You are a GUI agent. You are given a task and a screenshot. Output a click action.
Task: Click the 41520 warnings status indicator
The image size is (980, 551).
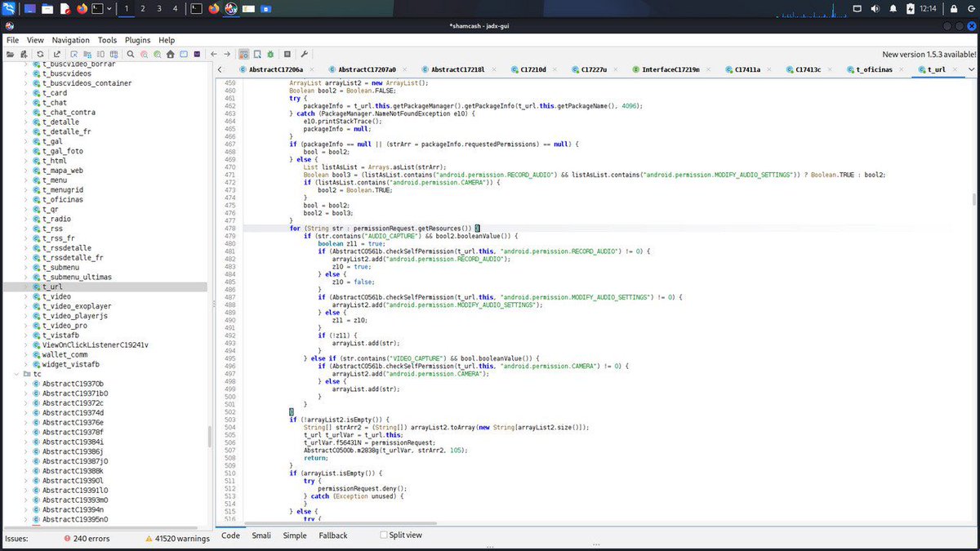pos(177,539)
